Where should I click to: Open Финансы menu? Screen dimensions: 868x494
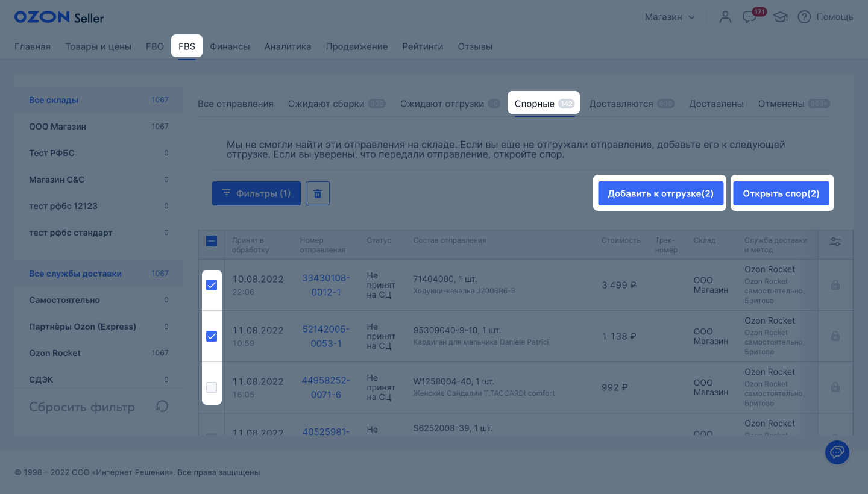pyautogui.click(x=230, y=46)
